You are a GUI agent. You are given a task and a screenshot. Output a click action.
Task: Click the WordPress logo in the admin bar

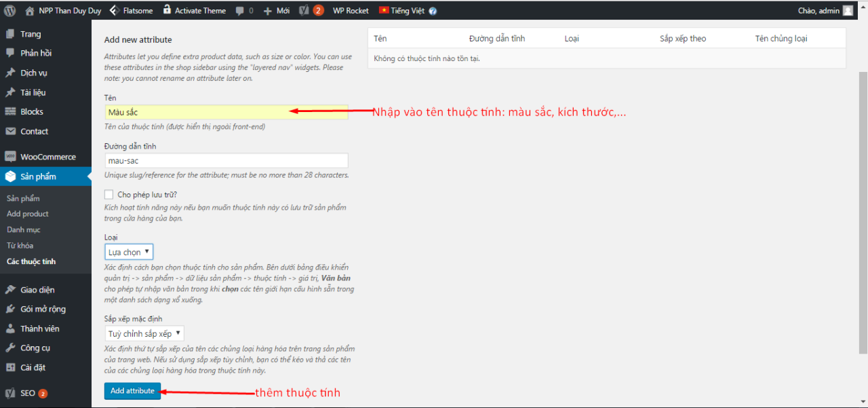tap(8, 10)
